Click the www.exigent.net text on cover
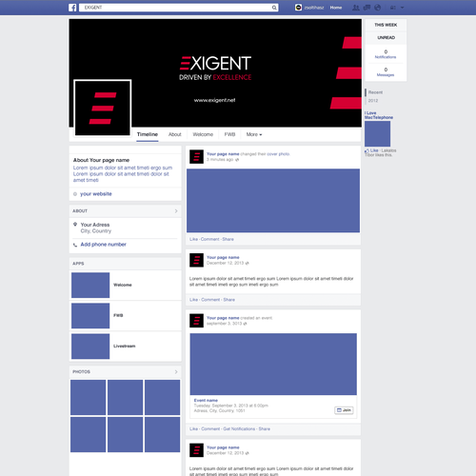476x476 pixels. [x=214, y=100]
